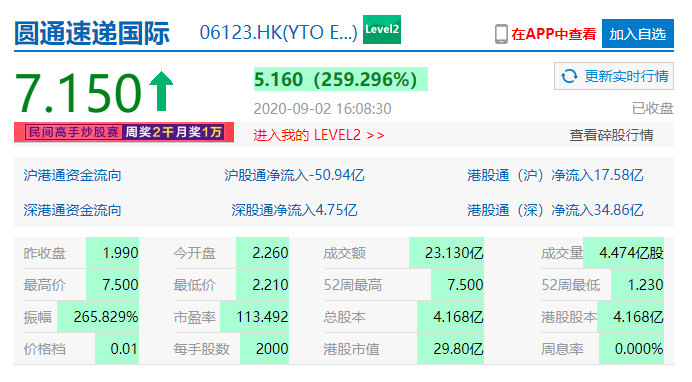Click 周息率 value 0.000%
This screenshot has height=382, width=692.
[x=639, y=349]
